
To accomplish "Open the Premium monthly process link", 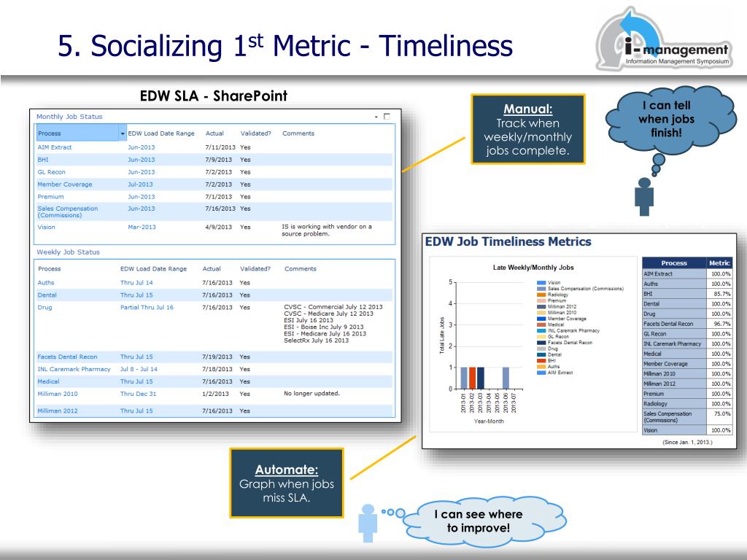I will (50, 197).
